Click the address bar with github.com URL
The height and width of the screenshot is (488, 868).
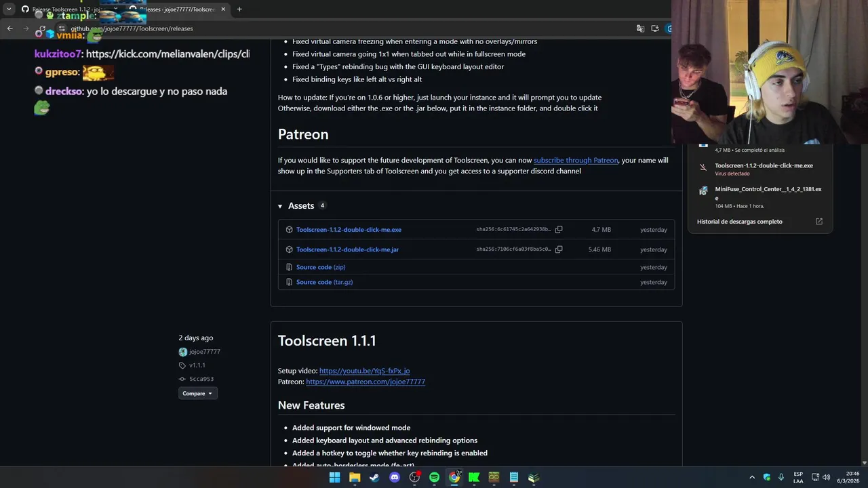pos(339,28)
